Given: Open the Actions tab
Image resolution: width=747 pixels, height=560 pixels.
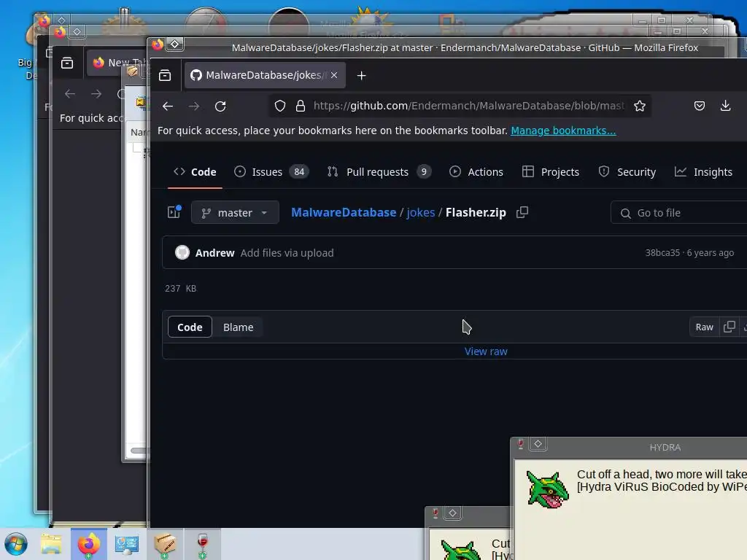Looking at the screenshot, I should (476, 172).
